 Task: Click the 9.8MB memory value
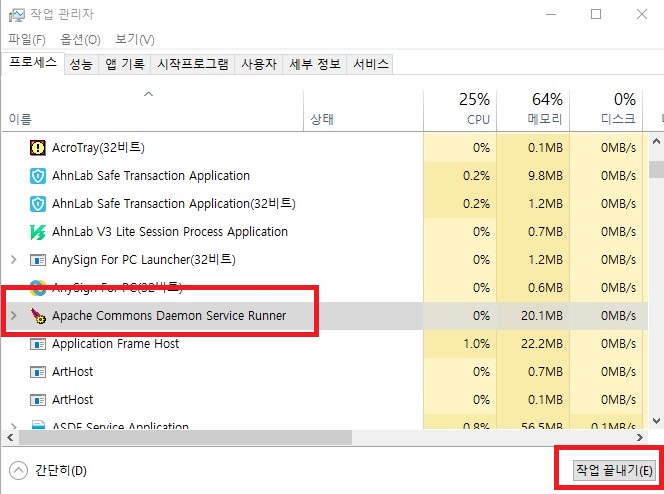pyautogui.click(x=545, y=176)
